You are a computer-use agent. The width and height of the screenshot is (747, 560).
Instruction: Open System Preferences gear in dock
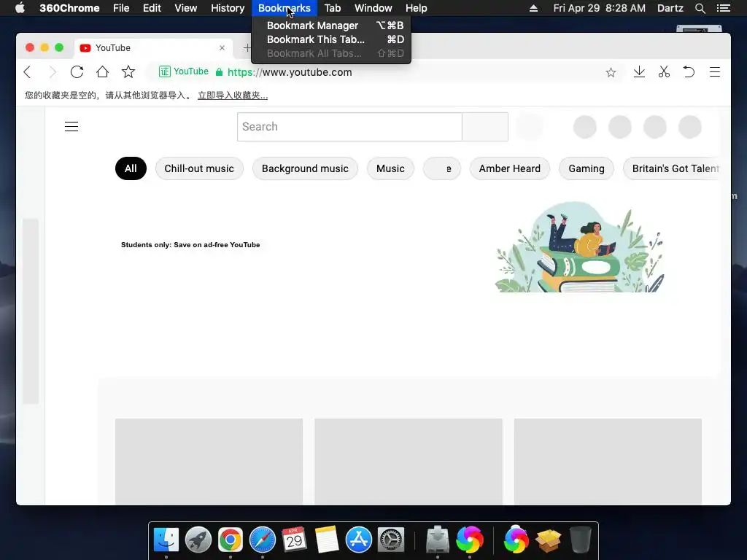coord(391,540)
